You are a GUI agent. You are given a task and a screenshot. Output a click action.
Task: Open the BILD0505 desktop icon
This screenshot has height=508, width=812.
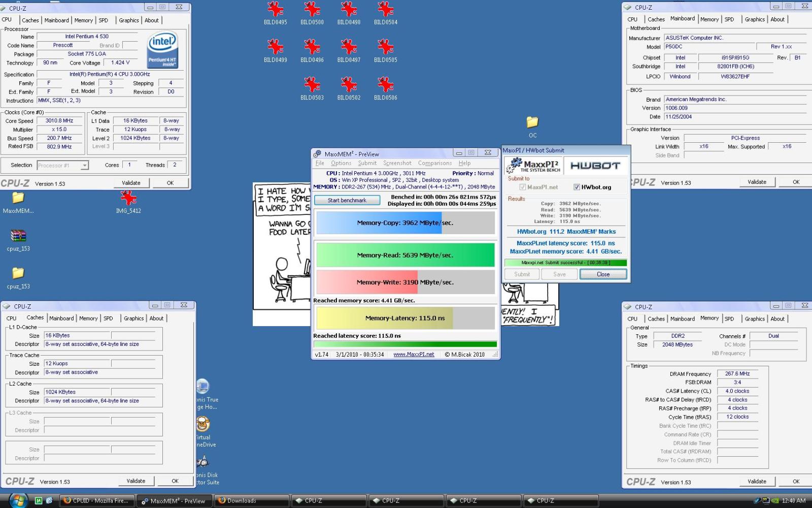pyautogui.click(x=386, y=51)
